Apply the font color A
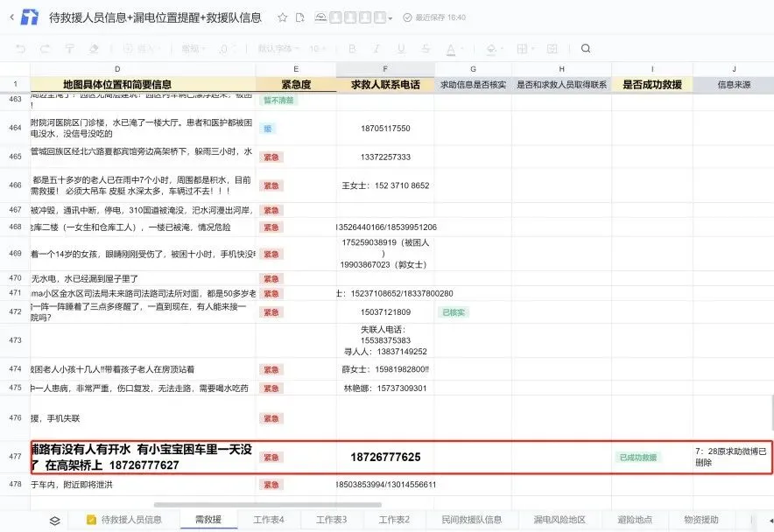Image resolution: width=774 pixels, height=532 pixels. point(450,49)
